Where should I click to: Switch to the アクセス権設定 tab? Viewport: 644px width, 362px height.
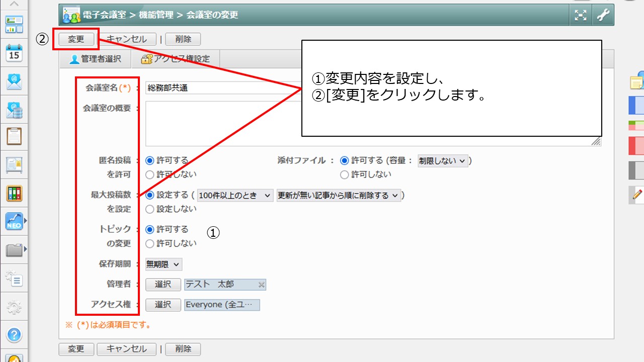175,59
